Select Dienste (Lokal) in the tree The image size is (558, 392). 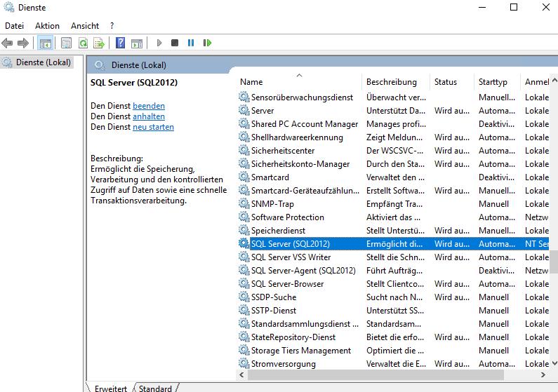(44, 62)
